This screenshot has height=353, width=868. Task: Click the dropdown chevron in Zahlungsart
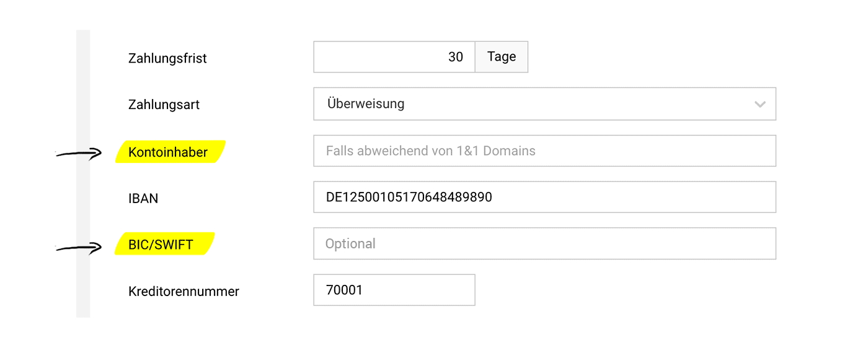coord(759,104)
